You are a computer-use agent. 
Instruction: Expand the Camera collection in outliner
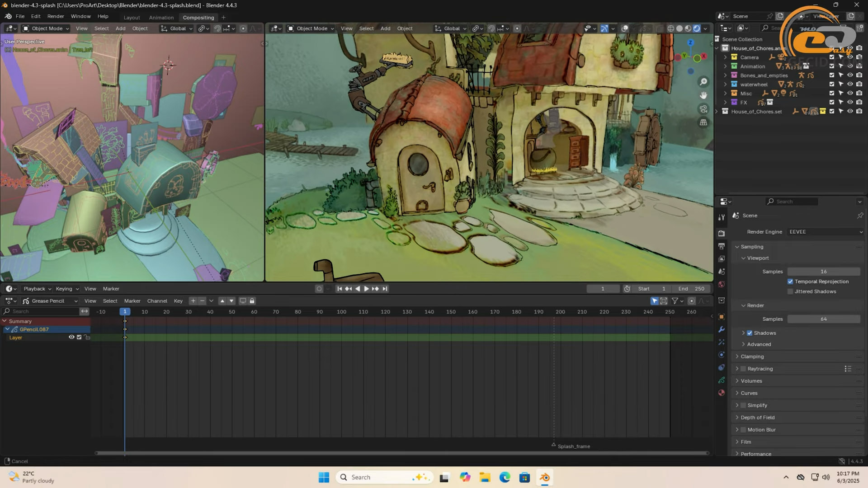click(x=725, y=57)
